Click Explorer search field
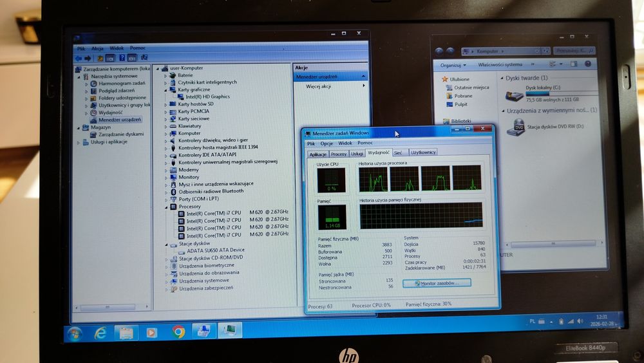Image resolution: width=644 pixels, height=363 pixels. click(x=574, y=50)
